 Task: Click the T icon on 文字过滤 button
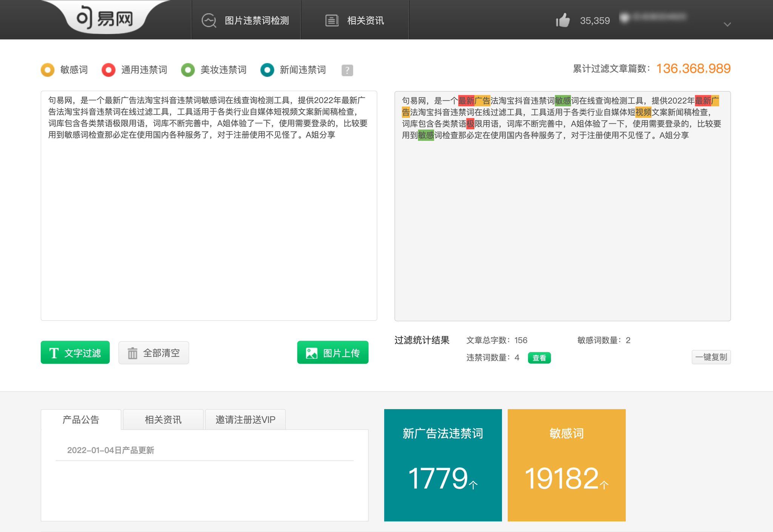(54, 352)
